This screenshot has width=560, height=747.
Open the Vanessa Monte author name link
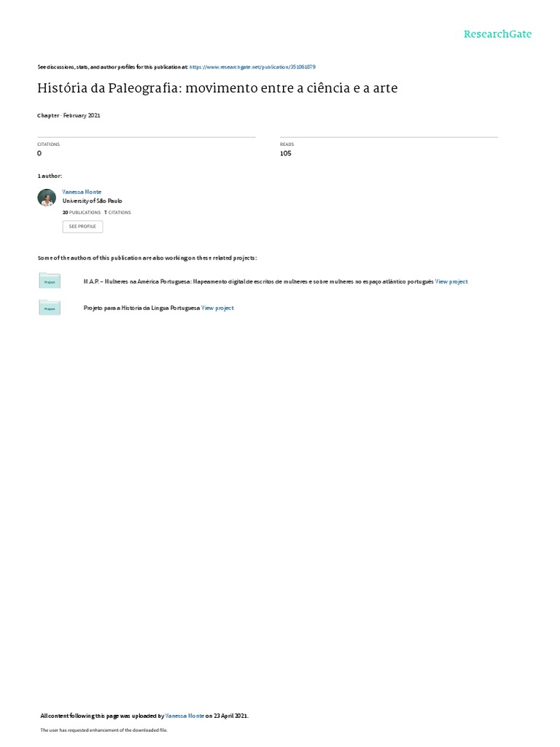[x=82, y=192]
